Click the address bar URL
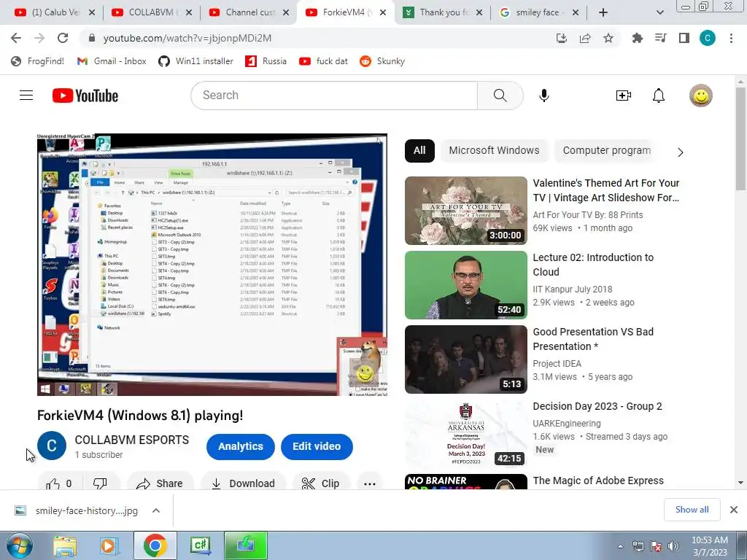Viewport: 747px width, 560px height. (x=187, y=38)
